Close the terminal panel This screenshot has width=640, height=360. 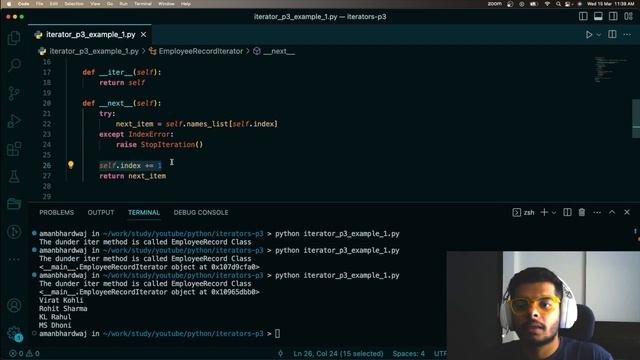(x=627, y=212)
